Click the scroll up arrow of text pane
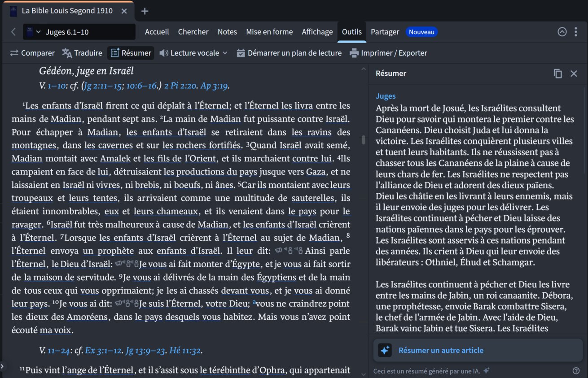 364,70
